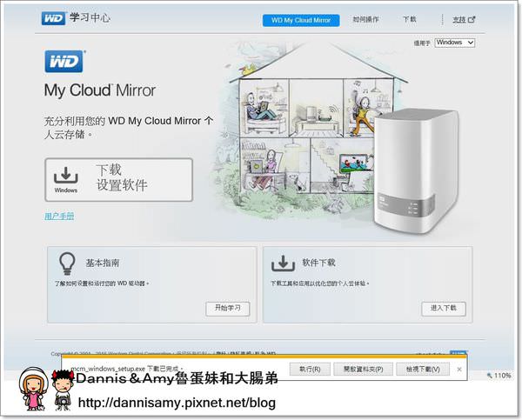Click the 进入下载 button
The height and width of the screenshot is (420, 522).
pos(444,309)
